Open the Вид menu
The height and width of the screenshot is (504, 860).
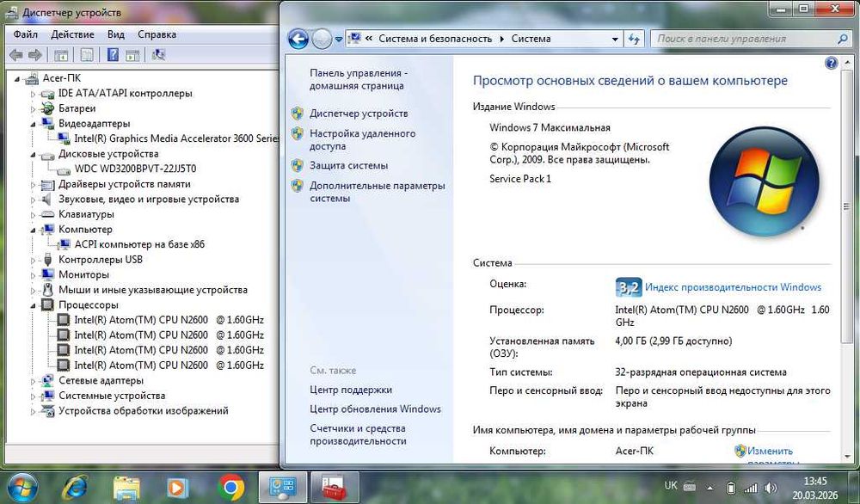click(116, 34)
